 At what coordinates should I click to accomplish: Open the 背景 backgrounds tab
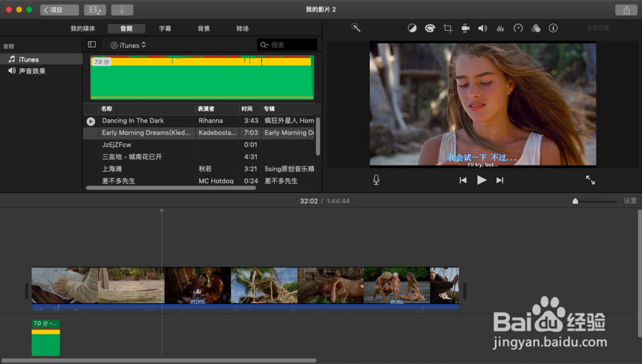tap(204, 28)
